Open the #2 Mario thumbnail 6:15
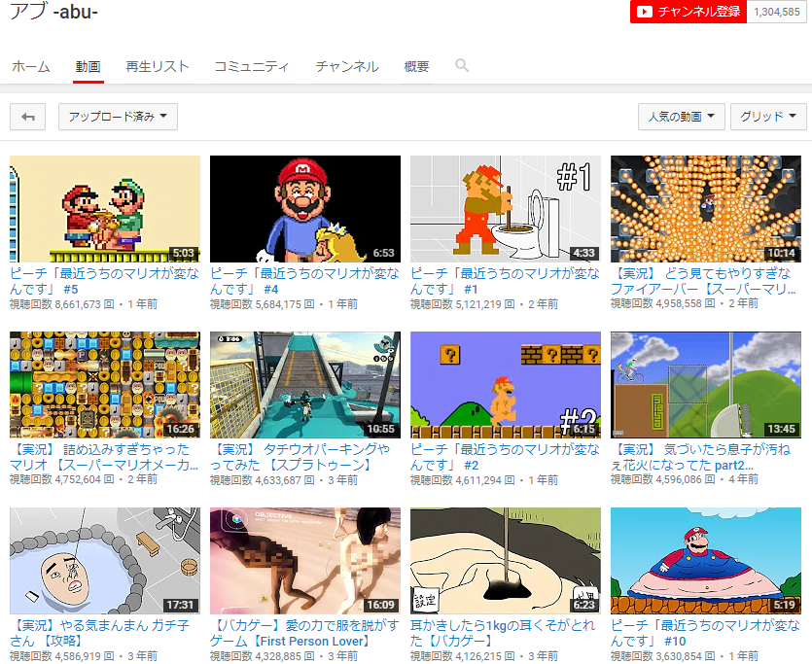This screenshot has height=664, width=812. click(506, 385)
